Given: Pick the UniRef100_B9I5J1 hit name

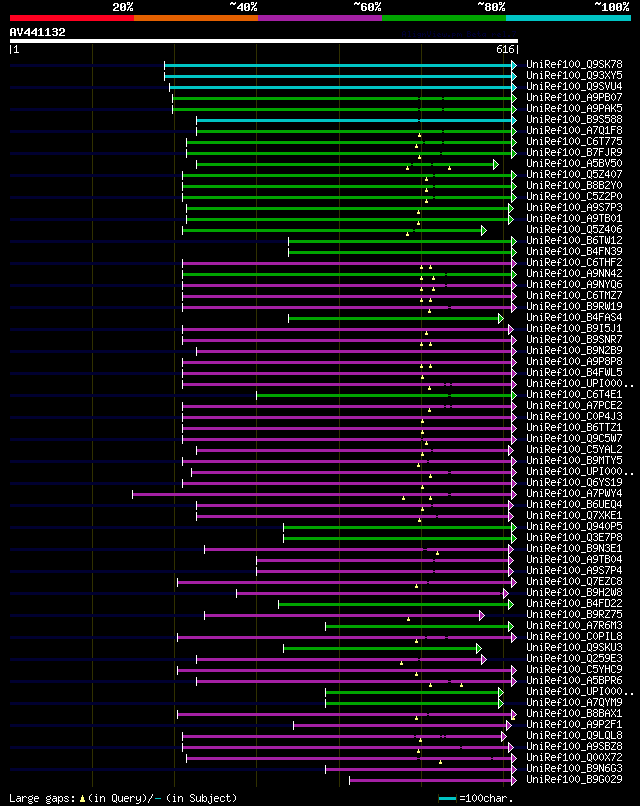Looking at the screenshot, I should coord(574,328).
